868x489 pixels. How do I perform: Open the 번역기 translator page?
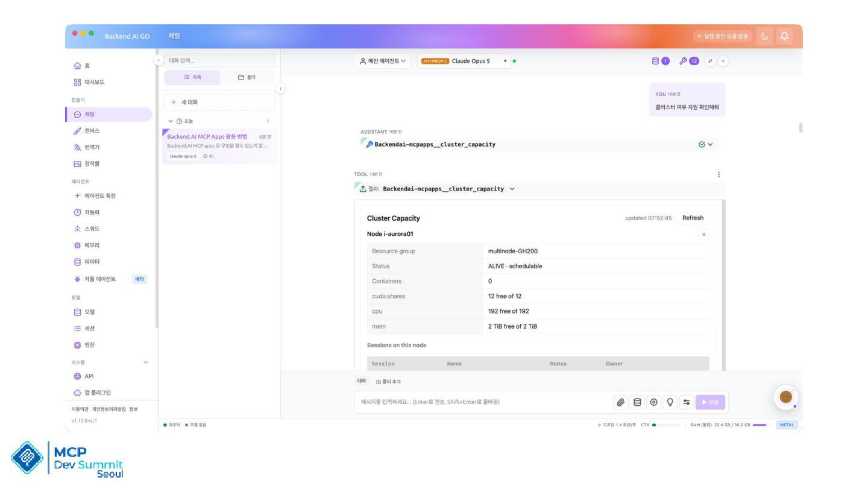tap(108, 147)
